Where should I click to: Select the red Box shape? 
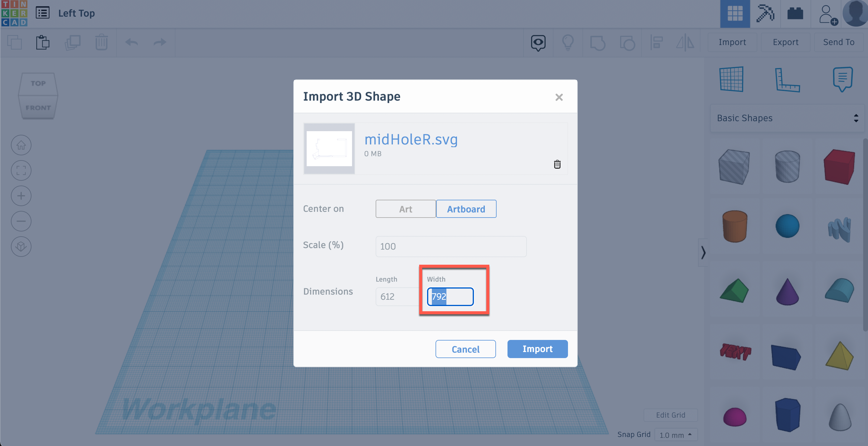pos(839,166)
